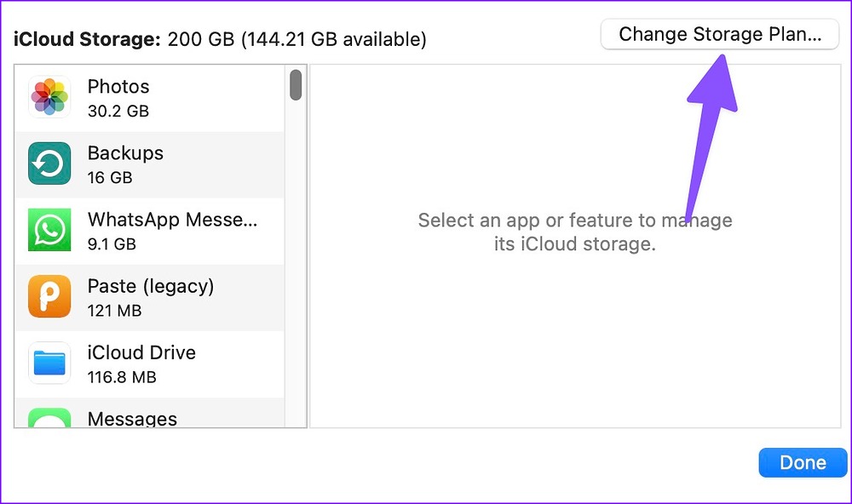852x504 pixels.
Task: Click the partially visible Messages icon
Action: [49, 418]
